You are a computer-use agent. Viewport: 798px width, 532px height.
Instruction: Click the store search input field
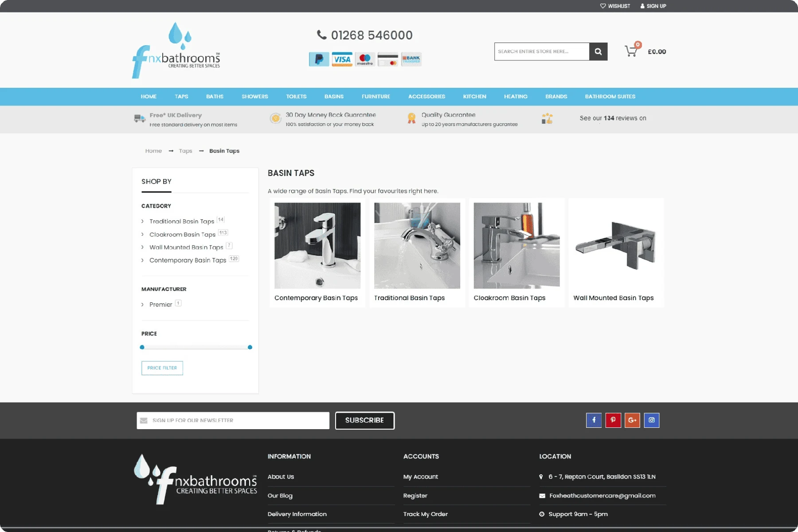542,51
